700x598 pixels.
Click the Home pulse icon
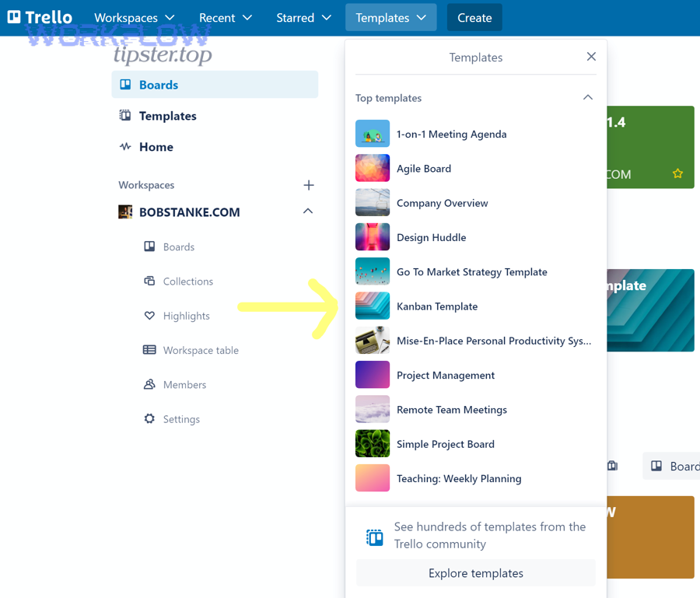click(125, 146)
